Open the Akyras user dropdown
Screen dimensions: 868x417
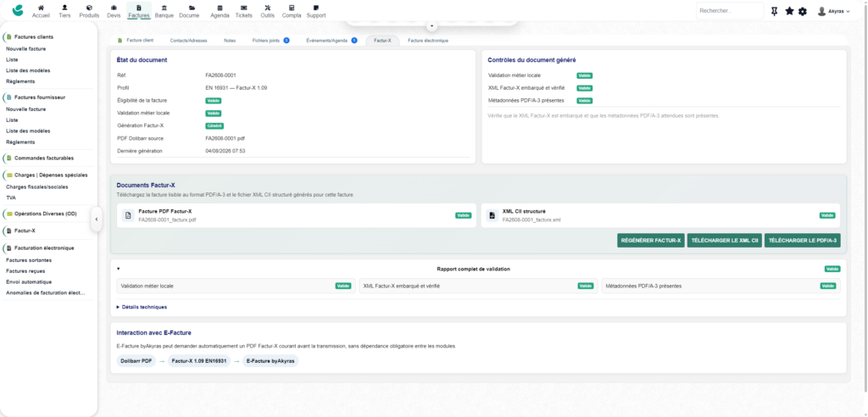834,11
